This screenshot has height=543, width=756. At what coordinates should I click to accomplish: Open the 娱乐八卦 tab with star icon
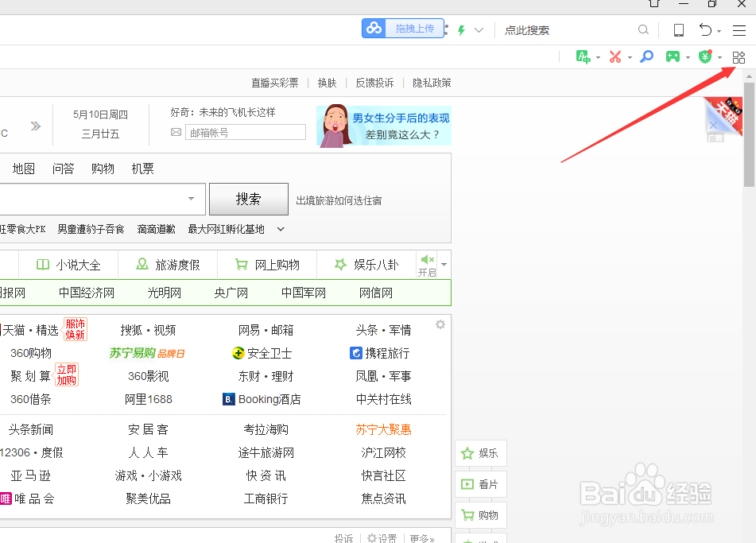tap(366, 265)
